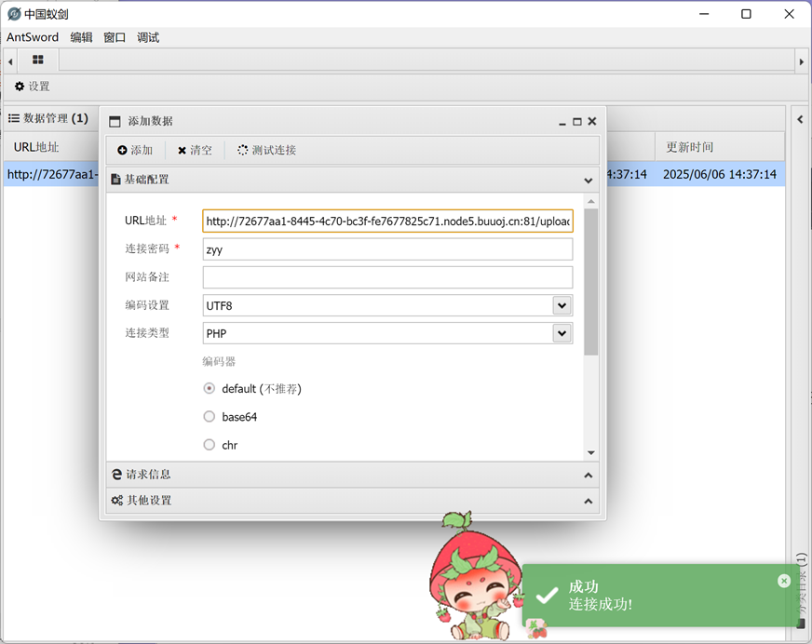Click the 添加 button in dialog
The image size is (812, 644).
click(x=135, y=150)
